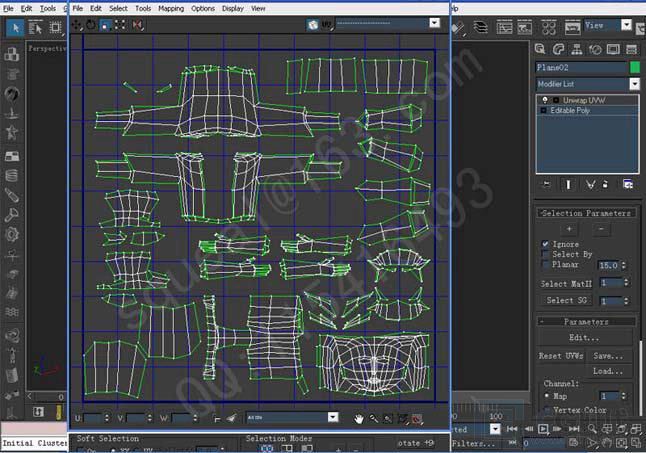
Task: Expand the Unwrap UVW modifier sub-objects
Action: point(556,100)
